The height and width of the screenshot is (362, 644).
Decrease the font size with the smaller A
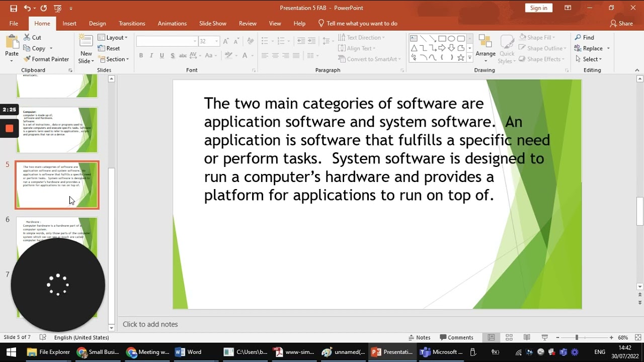point(236,41)
